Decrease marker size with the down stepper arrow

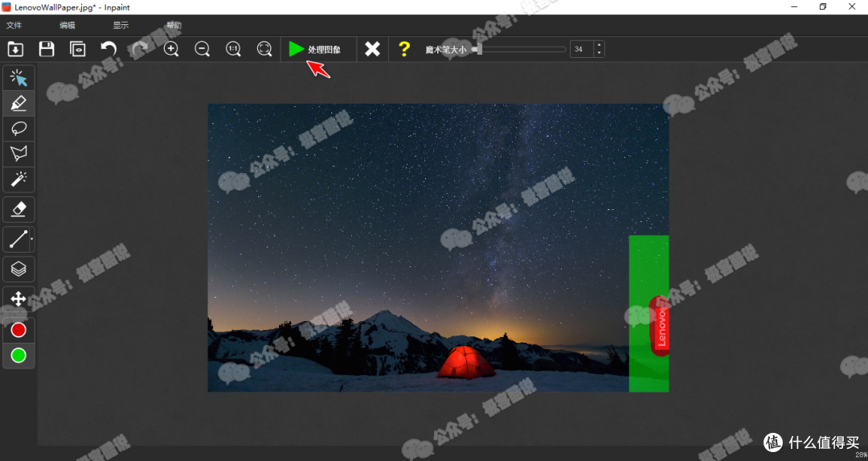598,53
